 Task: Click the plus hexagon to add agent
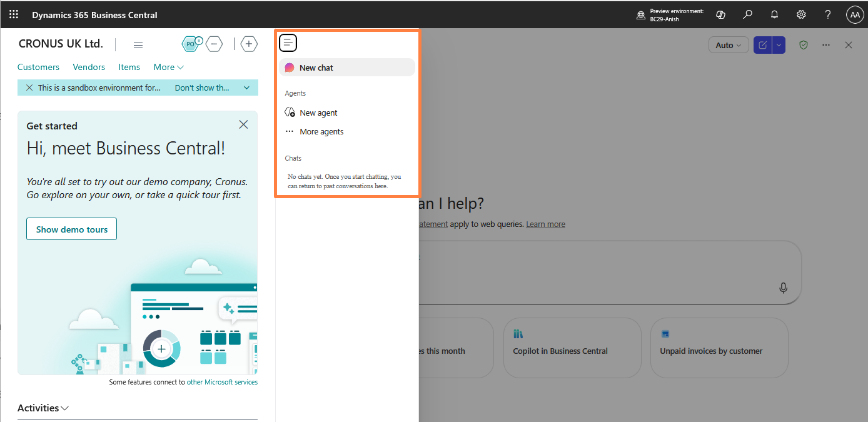tap(249, 44)
